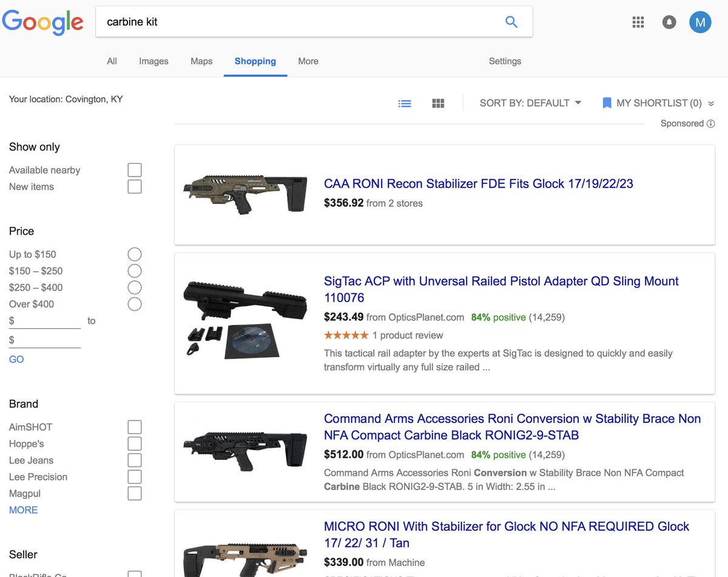728x577 pixels.
Task: Click the Roni Conversion black product thumbnail
Action: point(245,452)
